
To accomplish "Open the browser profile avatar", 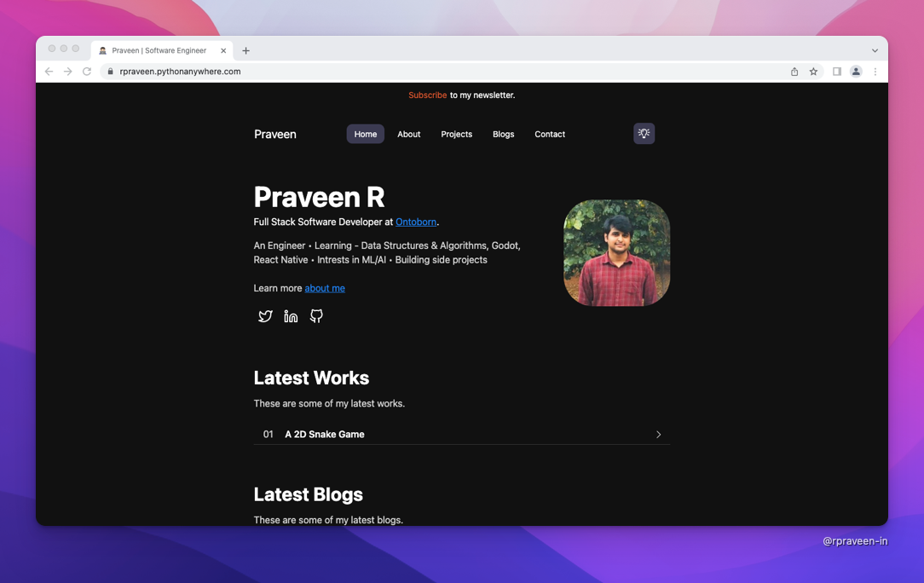I will point(856,72).
